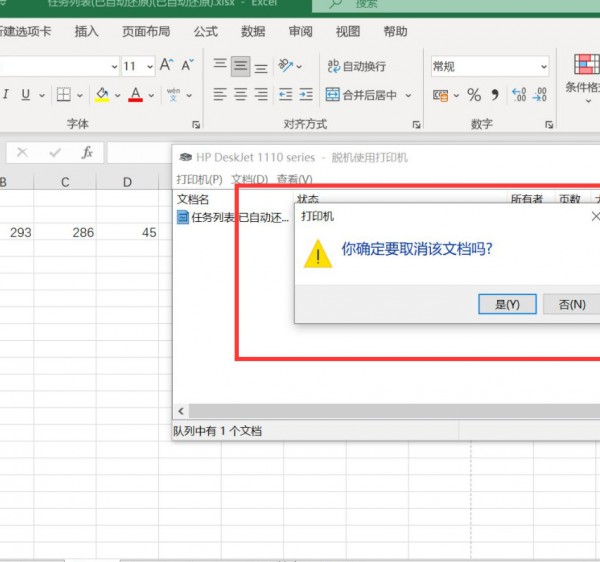Open the 视图 ribbon tab
This screenshot has height=562, width=600.
(x=348, y=31)
